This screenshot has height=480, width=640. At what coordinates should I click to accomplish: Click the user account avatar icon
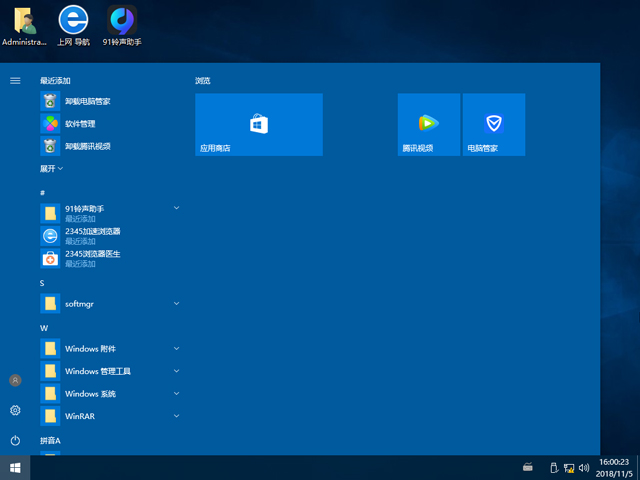[x=15, y=380]
